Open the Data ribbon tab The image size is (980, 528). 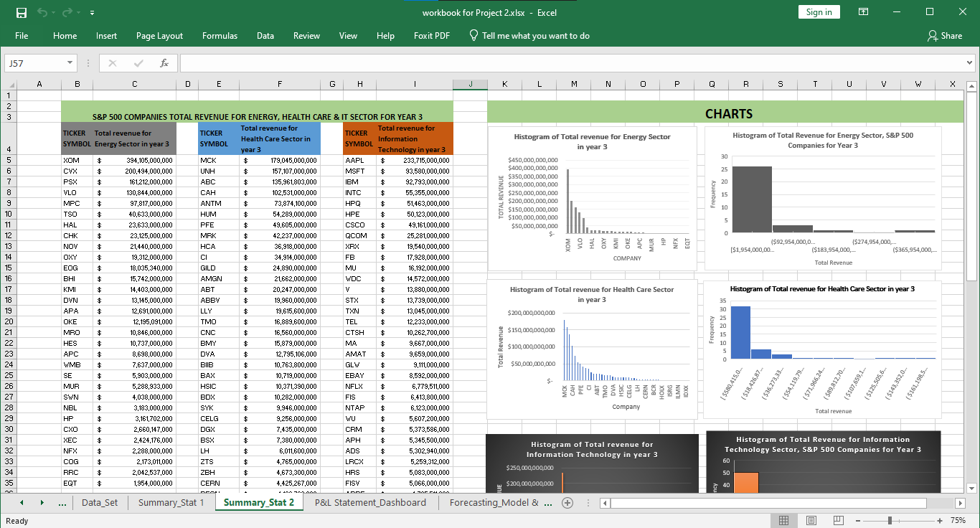point(265,36)
